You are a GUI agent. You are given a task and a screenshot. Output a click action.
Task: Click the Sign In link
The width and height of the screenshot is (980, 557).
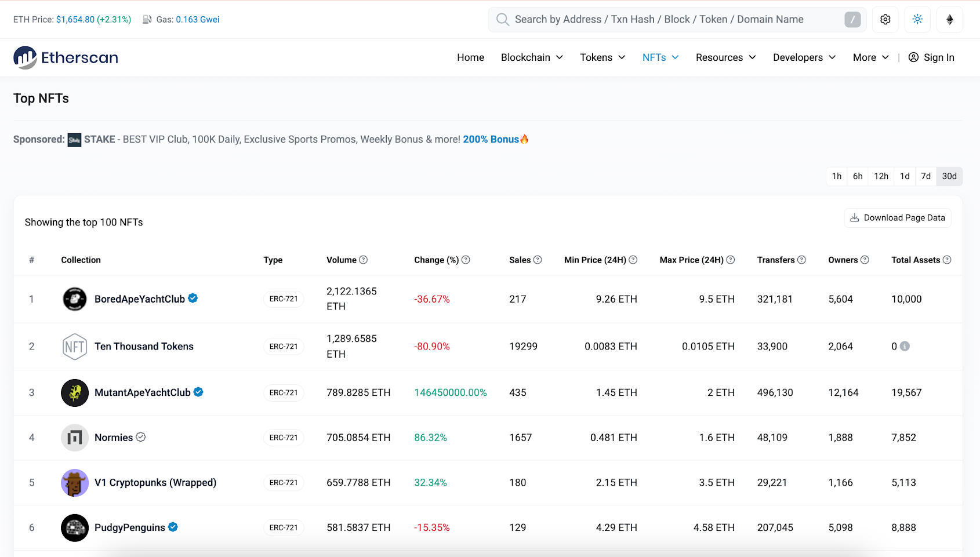(x=931, y=57)
